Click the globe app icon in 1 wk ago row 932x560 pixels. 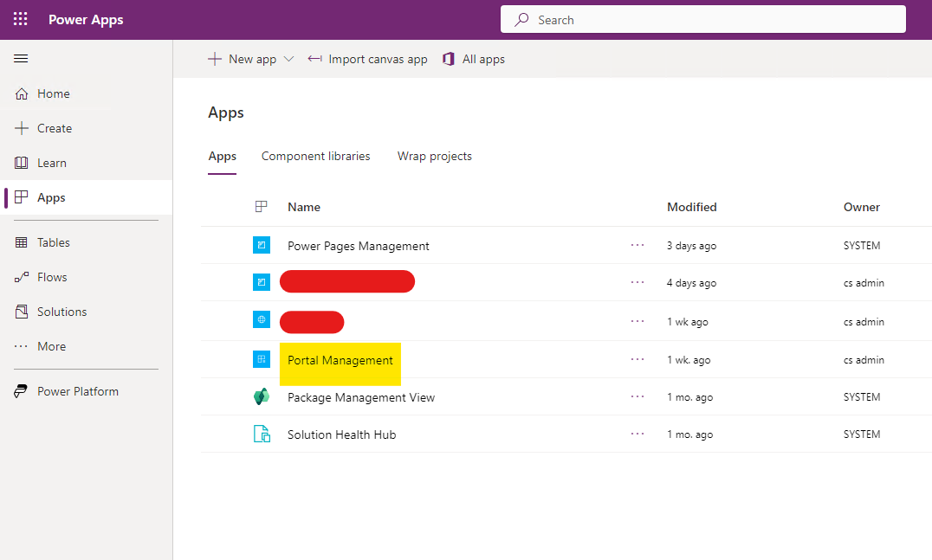tap(262, 319)
